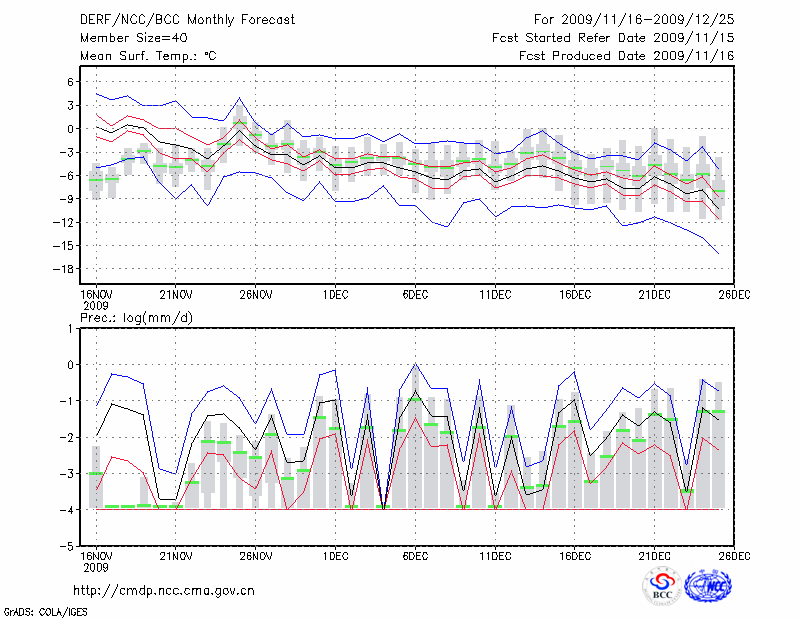Open the cmdp.ncc.cma.gov.cn URL

[x=164, y=590]
